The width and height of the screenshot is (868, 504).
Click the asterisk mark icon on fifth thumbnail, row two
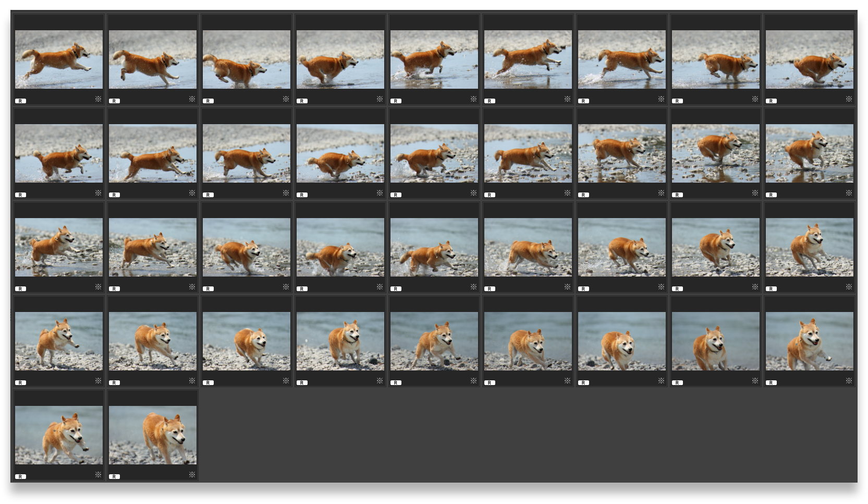point(473,193)
